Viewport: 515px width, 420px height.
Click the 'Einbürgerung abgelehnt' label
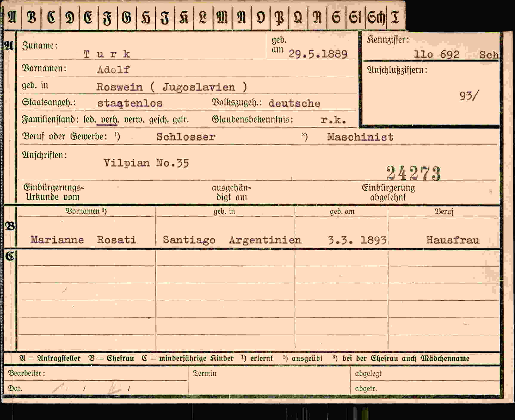pos(388,193)
